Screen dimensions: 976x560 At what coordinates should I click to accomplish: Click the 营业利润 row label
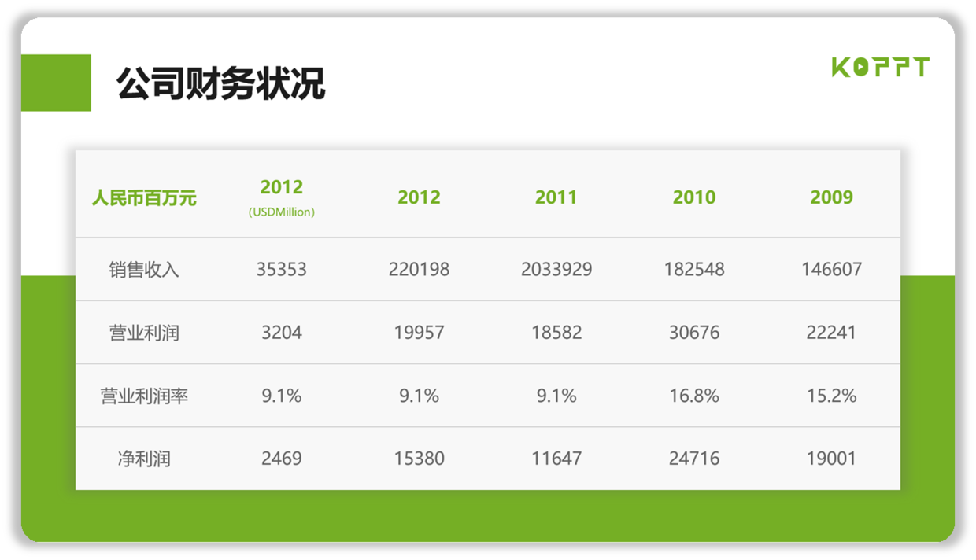pos(144,333)
